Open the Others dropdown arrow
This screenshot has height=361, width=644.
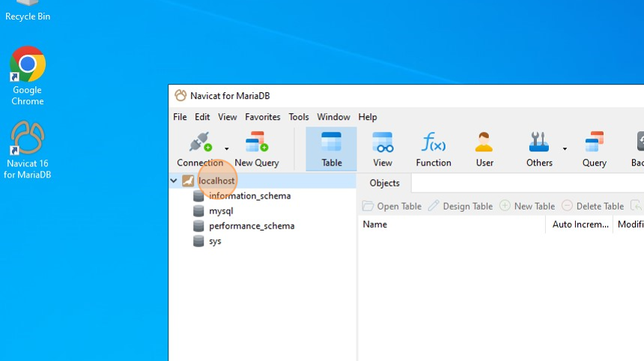pyautogui.click(x=565, y=149)
